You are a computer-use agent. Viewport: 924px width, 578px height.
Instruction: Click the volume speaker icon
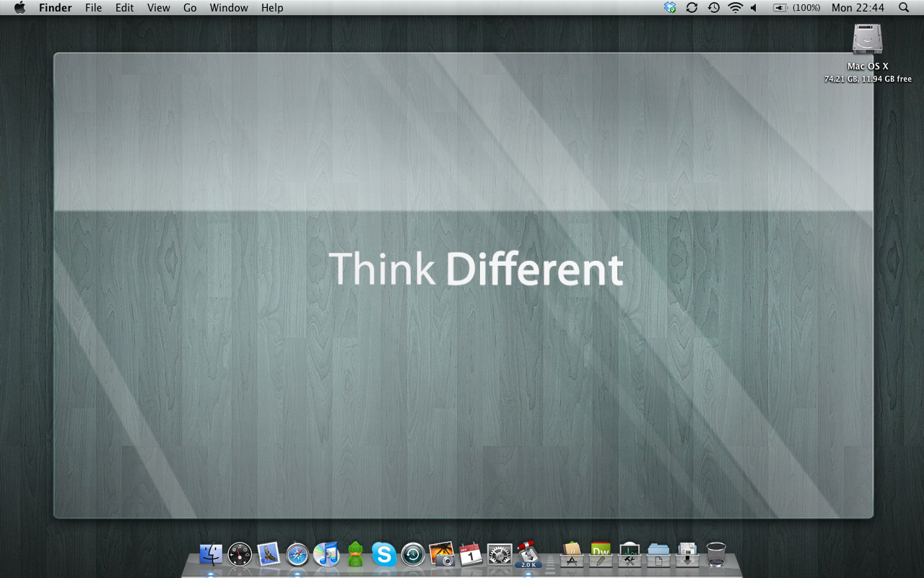(x=754, y=8)
